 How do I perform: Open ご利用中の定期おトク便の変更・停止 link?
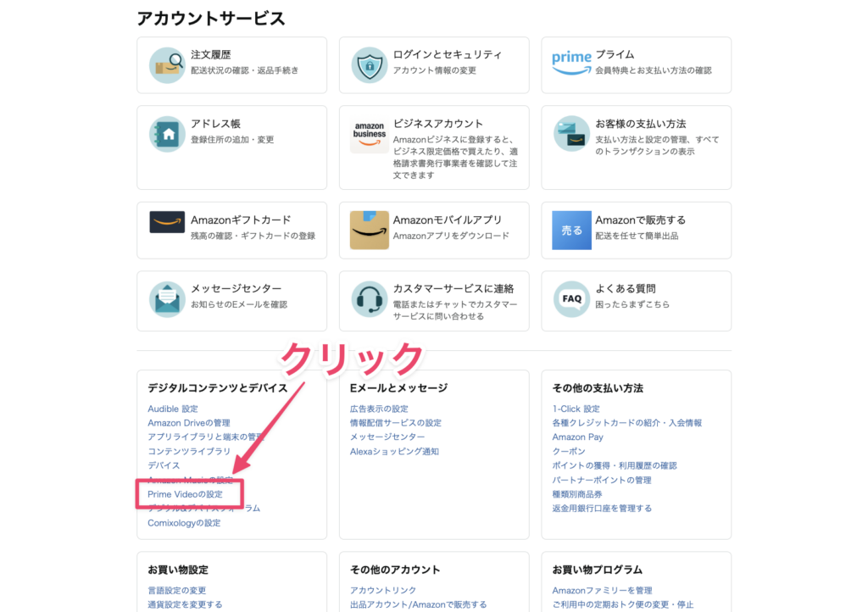(623, 605)
